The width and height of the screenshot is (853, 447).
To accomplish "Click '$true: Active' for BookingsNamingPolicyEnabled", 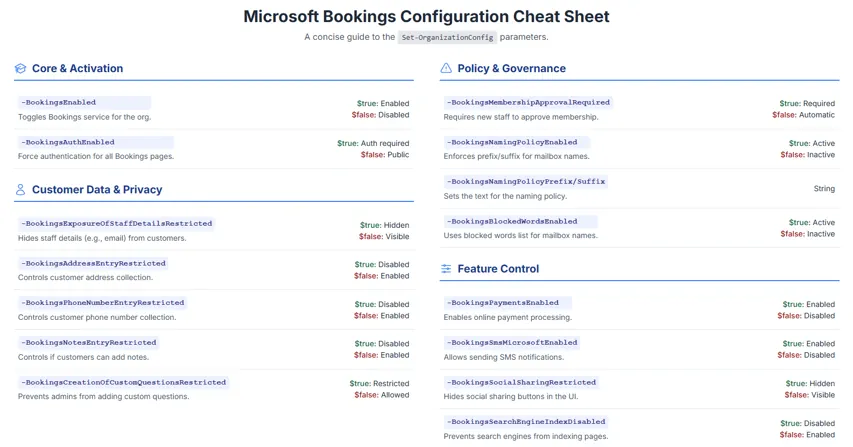I will pos(812,144).
